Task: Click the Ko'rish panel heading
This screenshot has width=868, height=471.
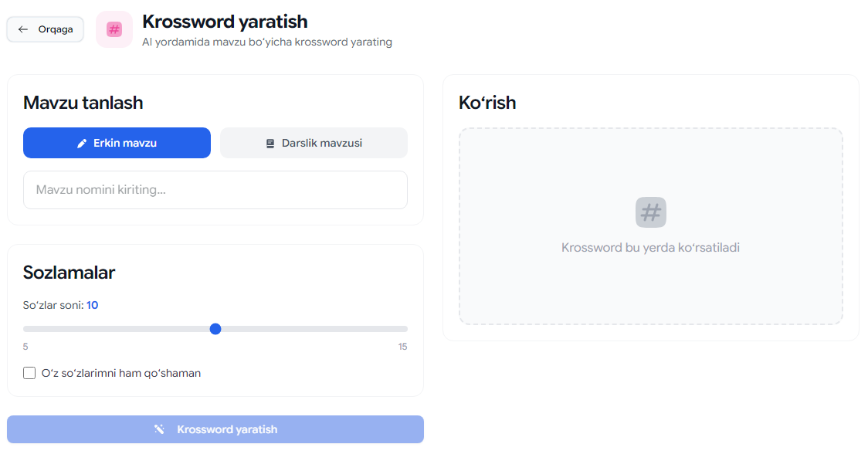Action: point(487,103)
